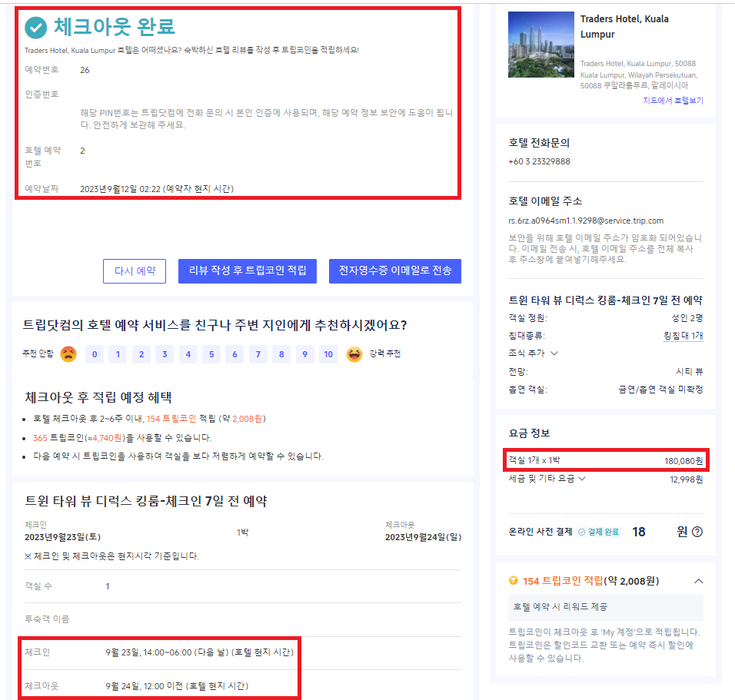Select rating score 5
Image resolution: width=735 pixels, height=700 pixels.
(x=211, y=354)
